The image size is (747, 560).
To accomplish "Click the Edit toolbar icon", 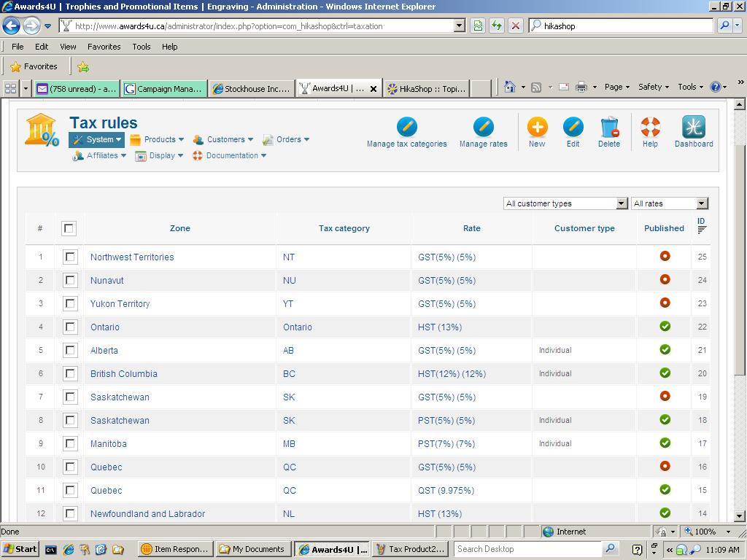I will point(573,128).
